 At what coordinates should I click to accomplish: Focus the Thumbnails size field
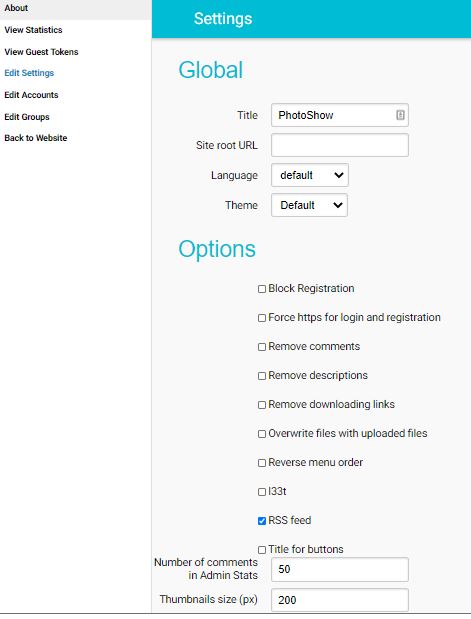click(x=340, y=600)
